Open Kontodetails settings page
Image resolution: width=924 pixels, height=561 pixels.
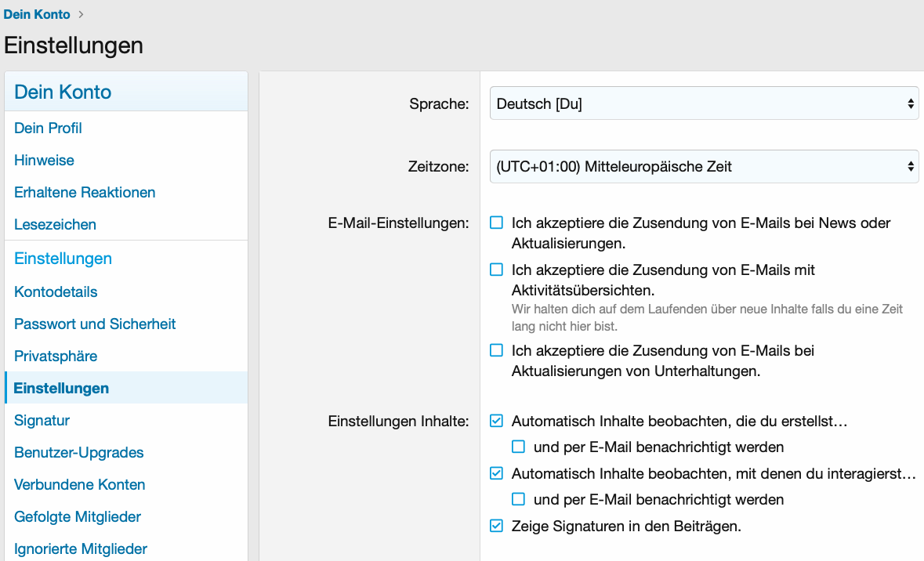pos(56,291)
